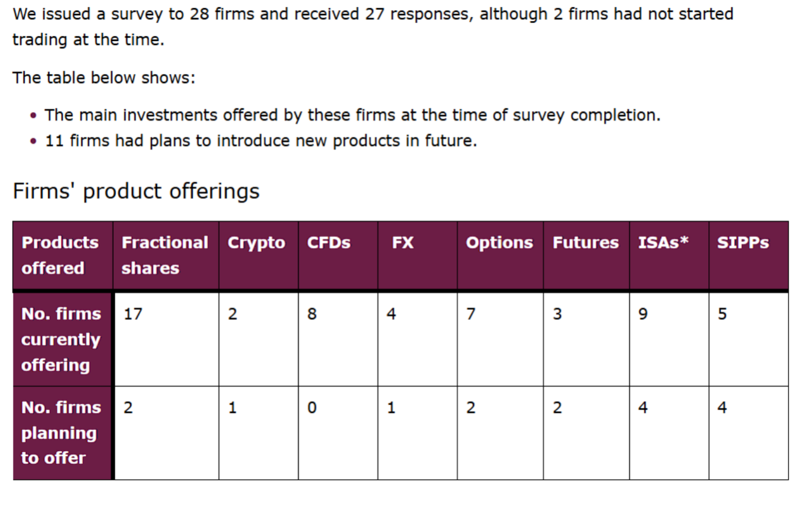Click the bullet about main investments offered
This screenshot has height=510, width=812.
(352, 115)
